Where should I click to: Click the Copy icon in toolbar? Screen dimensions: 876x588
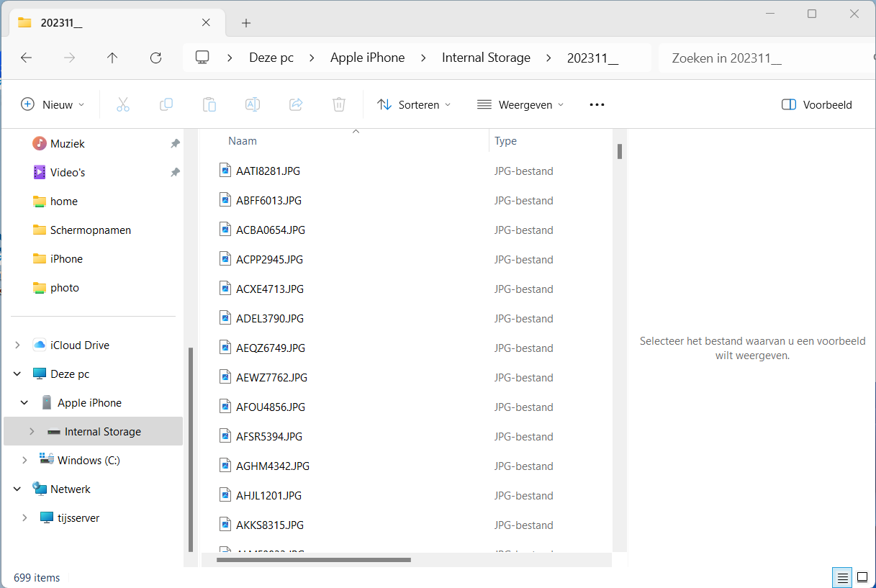[x=166, y=104]
